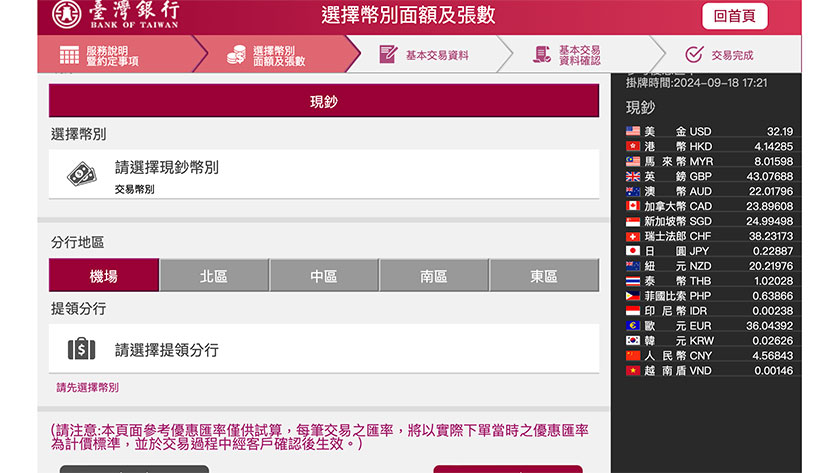Click the cash banknote currency icon
840x473 pixels.
tap(82, 174)
